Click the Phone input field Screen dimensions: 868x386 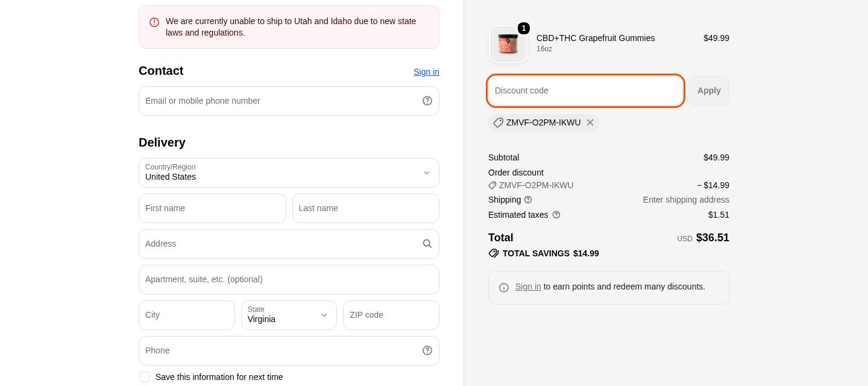pos(289,350)
